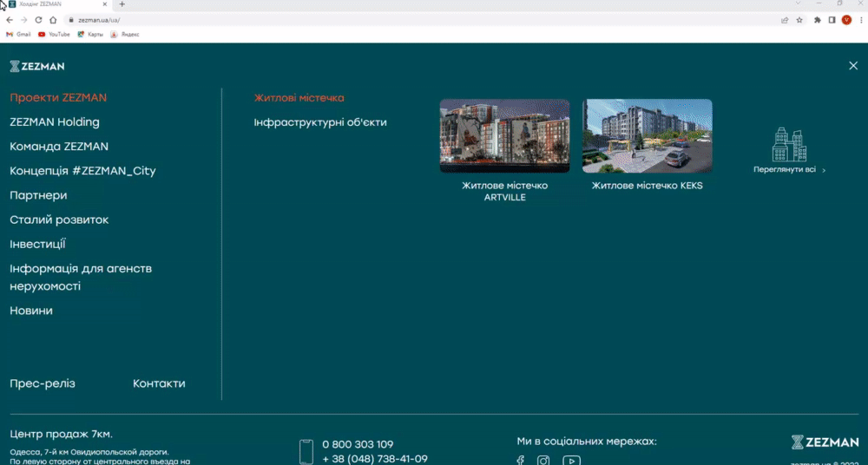Click the address bar zezman.ua/ua/
The height and width of the screenshot is (465, 868).
click(x=421, y=20)
